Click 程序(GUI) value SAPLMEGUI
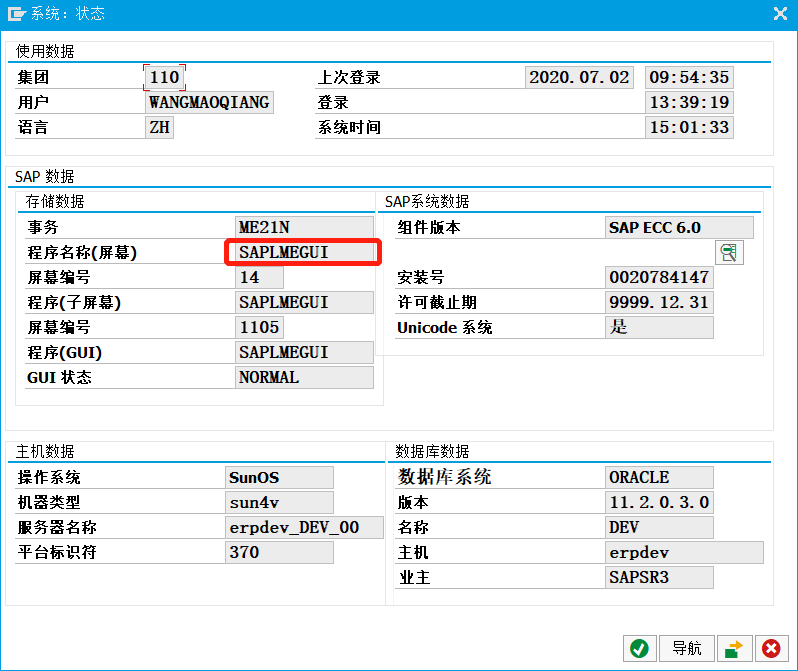 click(304, 352)
